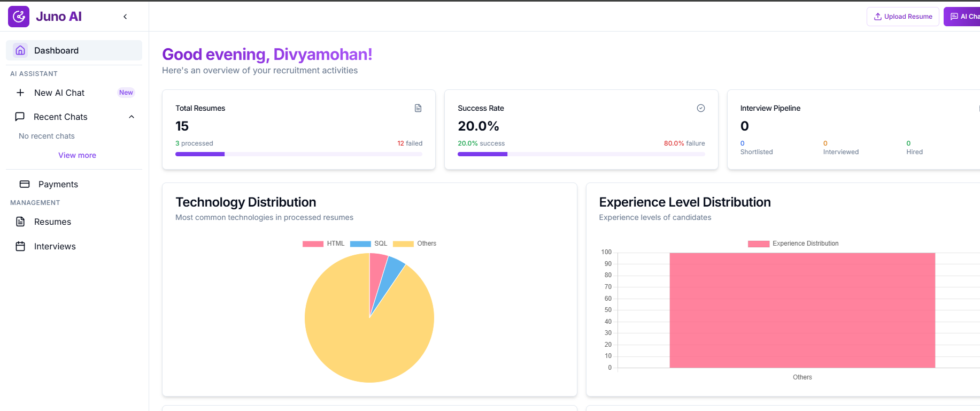Open Payments from the sidebar
This screenshot has width=980, height=411.
coord(58,184)
